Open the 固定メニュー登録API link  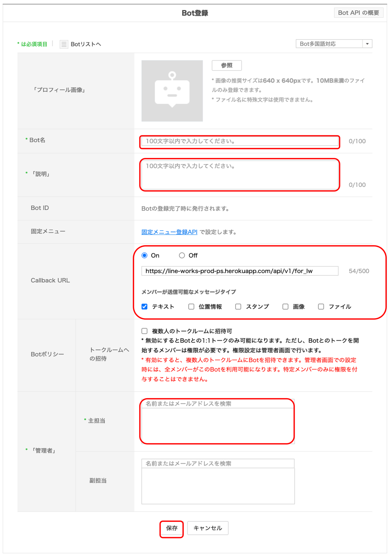[169, 232]
